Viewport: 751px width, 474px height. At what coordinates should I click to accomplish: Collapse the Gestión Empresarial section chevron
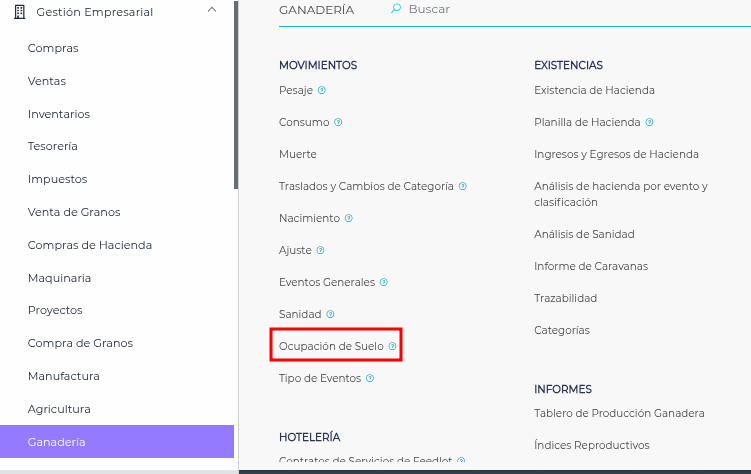(x=211, y=11)
